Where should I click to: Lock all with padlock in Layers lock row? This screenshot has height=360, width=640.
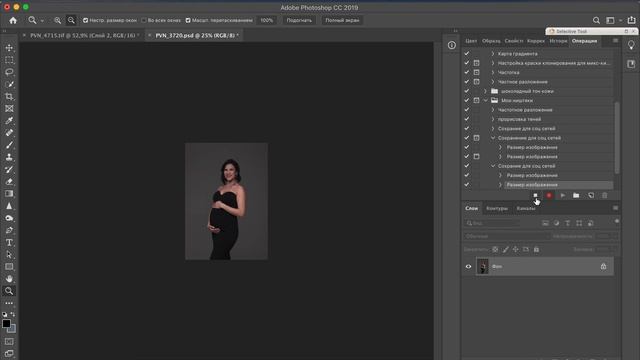coord(536,249)
